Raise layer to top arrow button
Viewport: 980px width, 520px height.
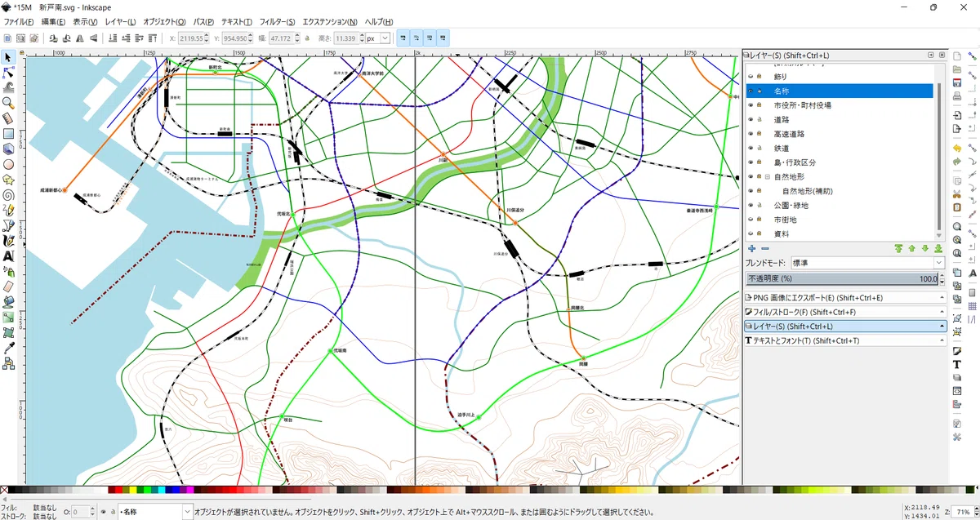(x=898, y=248)
